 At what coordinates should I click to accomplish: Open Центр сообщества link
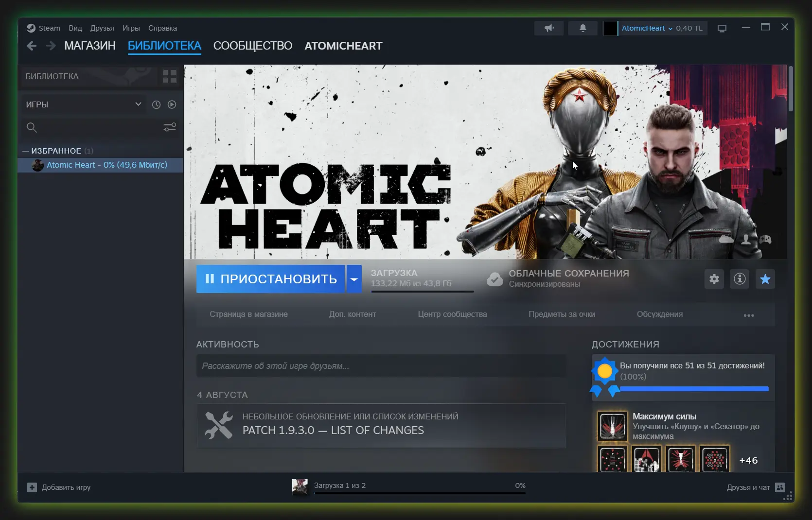[x=452, y=314]
